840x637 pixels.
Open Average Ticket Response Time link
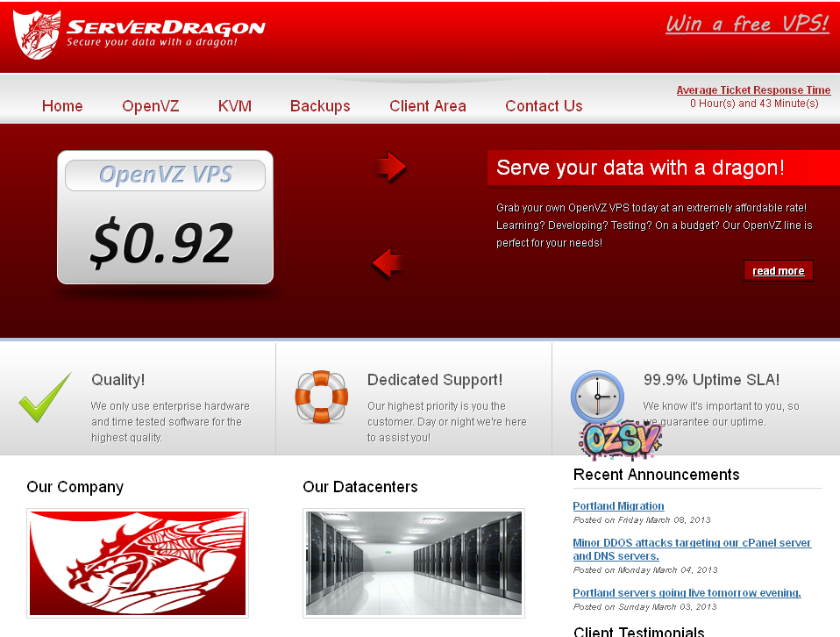click(x=753, y=90)
